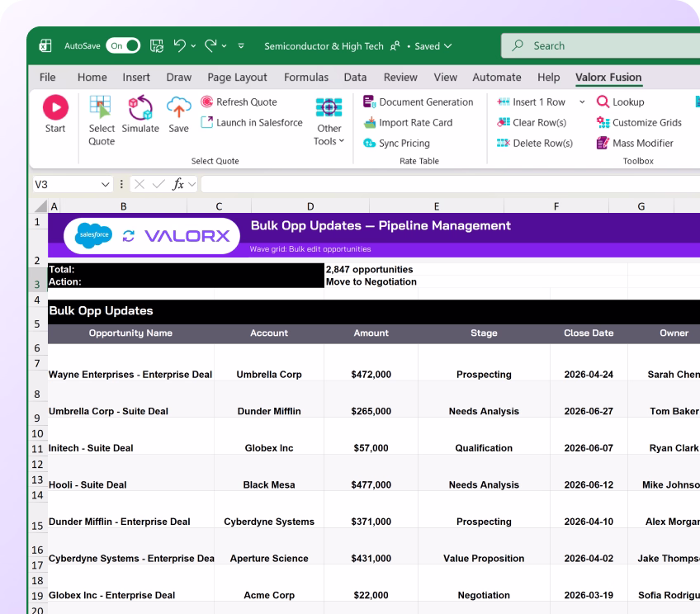This screenshot has height=614, width=700.
Task: Click the formula bar enter checkmark
Action: click(158, 184)
